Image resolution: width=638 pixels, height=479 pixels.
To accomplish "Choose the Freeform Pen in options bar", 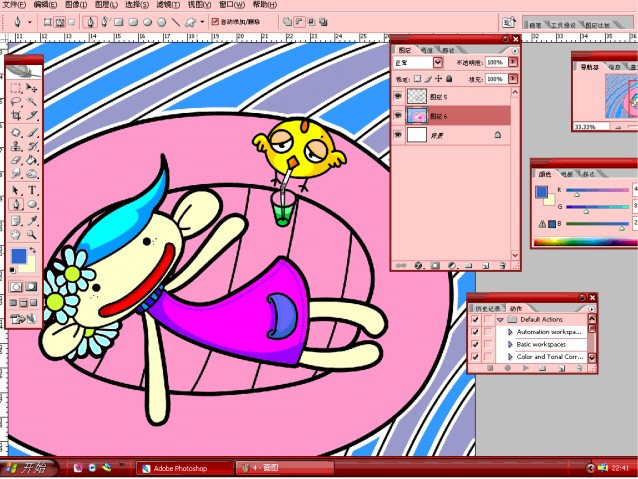I will [x=105, y=22].
